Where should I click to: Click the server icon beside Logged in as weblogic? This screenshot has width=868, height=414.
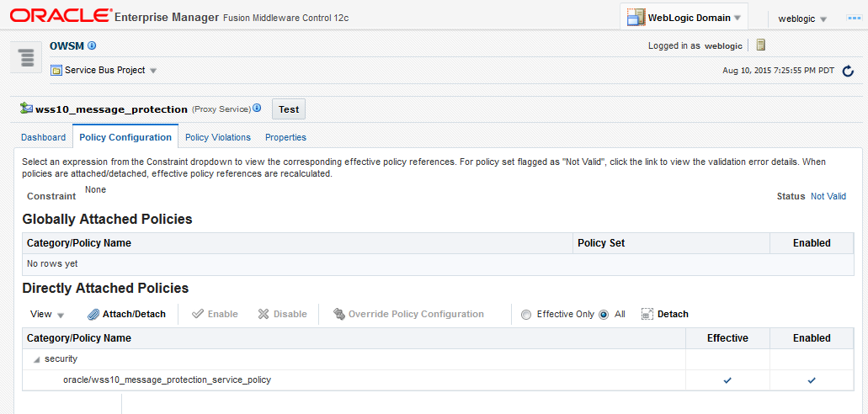pyautogui.click(x=761, y=45)
